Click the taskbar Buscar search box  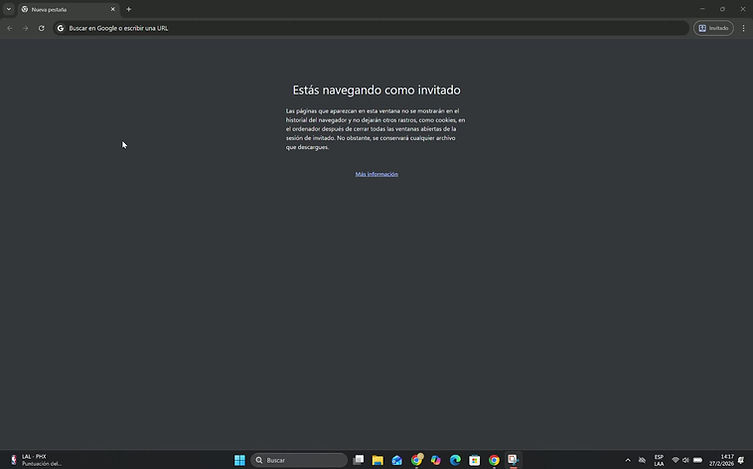coord(299,460)
